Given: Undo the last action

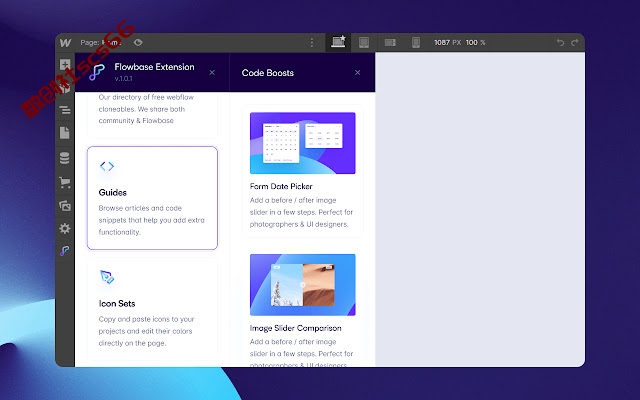Looking at the screenshot, I should [x=560, y=42].
